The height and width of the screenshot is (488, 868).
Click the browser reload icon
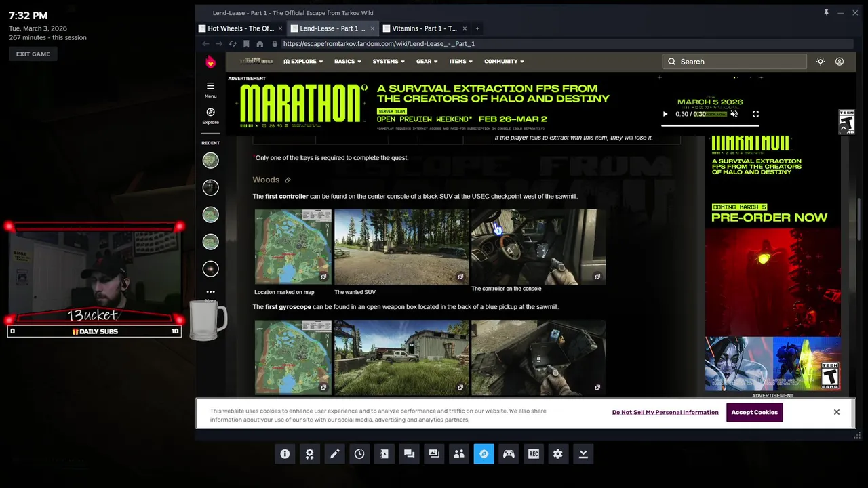(233, 43)
